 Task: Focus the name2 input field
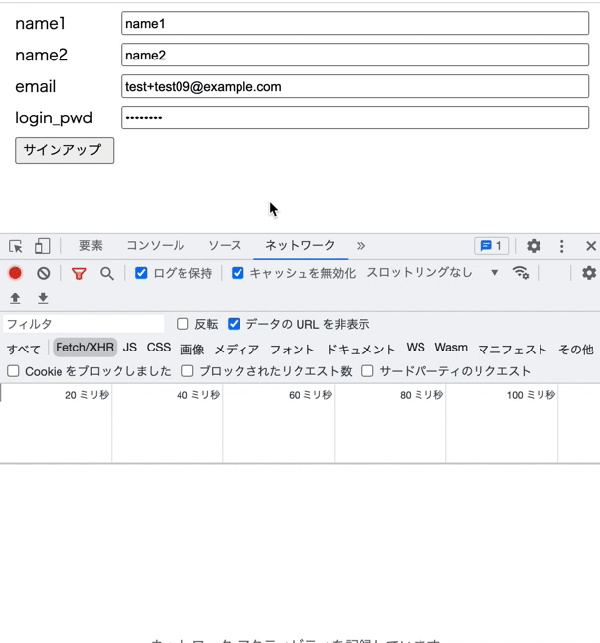[355, 55]
